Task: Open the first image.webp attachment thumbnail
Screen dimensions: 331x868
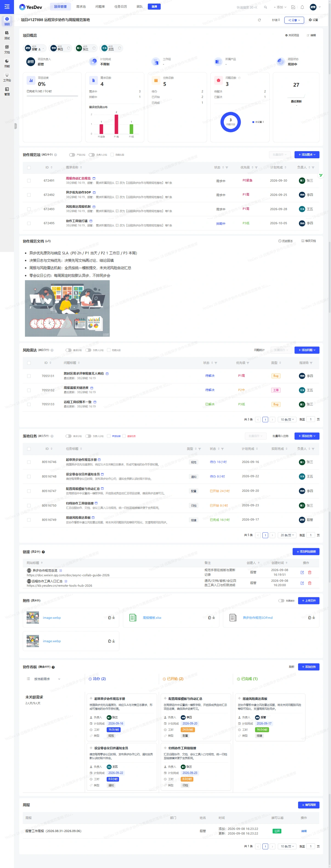Action: pyautogui.click(x=33, y=618)
